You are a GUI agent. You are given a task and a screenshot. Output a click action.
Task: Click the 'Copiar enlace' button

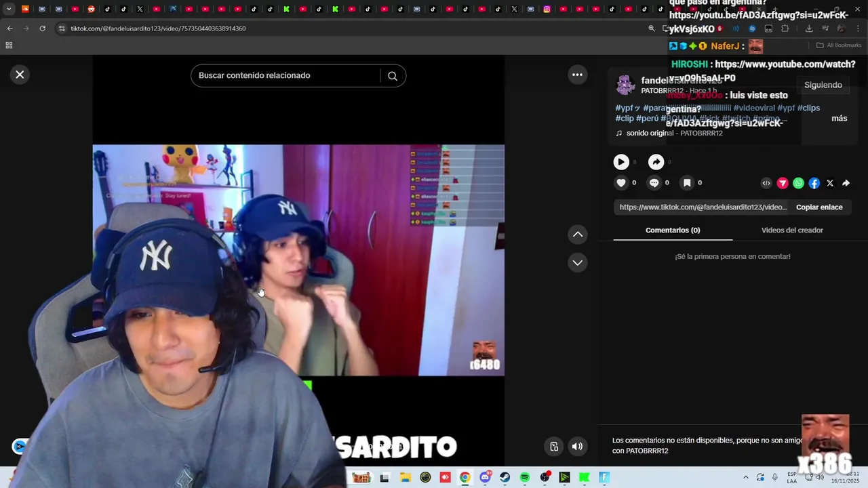coord(819,207)
